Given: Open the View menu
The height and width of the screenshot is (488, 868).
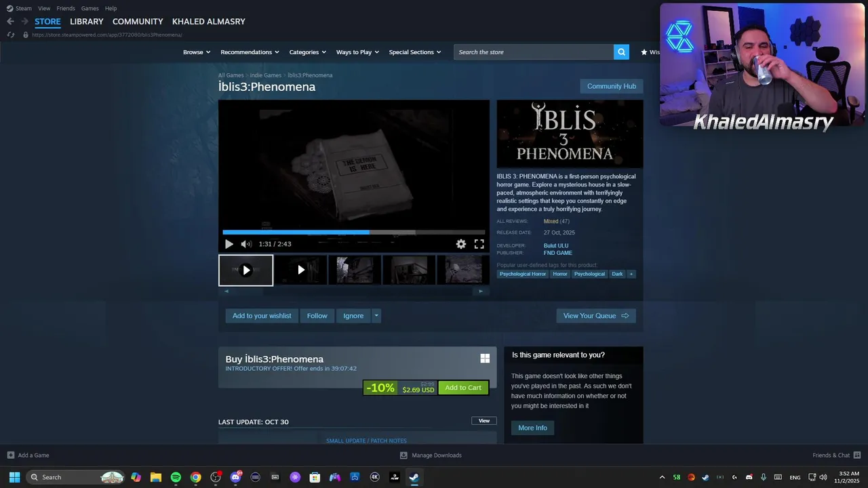Looking at the screenshot, I should pos(44,8).
